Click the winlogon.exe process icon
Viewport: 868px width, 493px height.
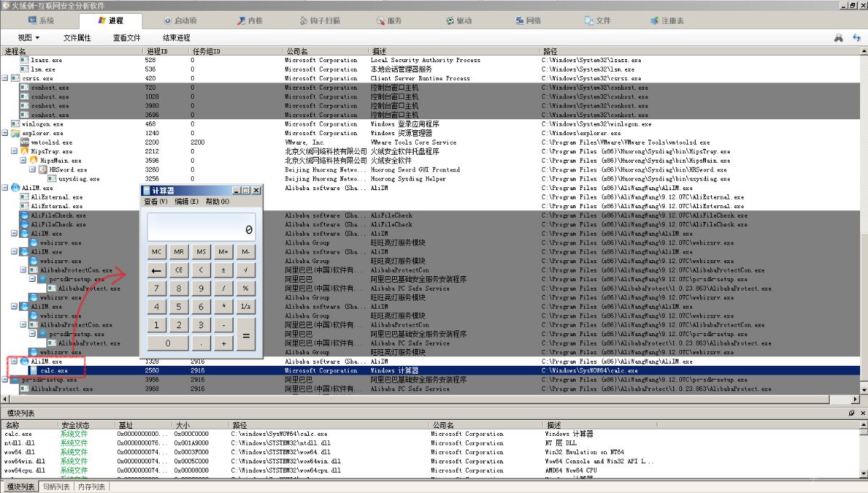(x=15, y=124)
